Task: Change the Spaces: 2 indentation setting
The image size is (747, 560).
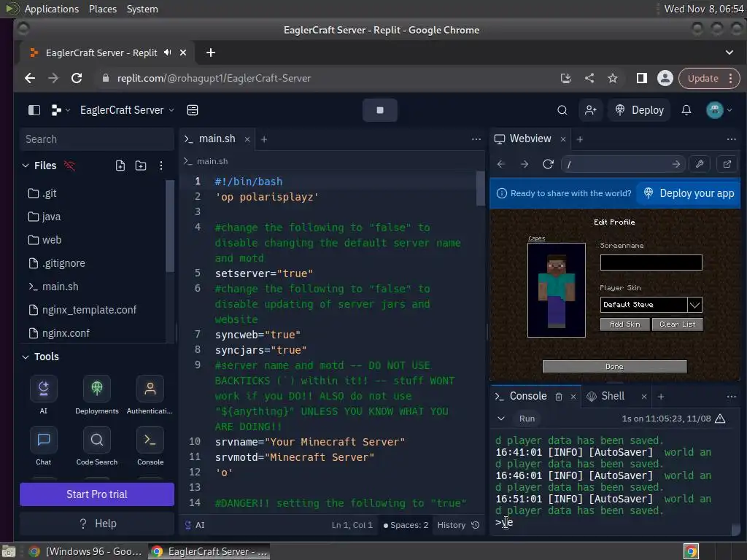Action: point(406,525)
